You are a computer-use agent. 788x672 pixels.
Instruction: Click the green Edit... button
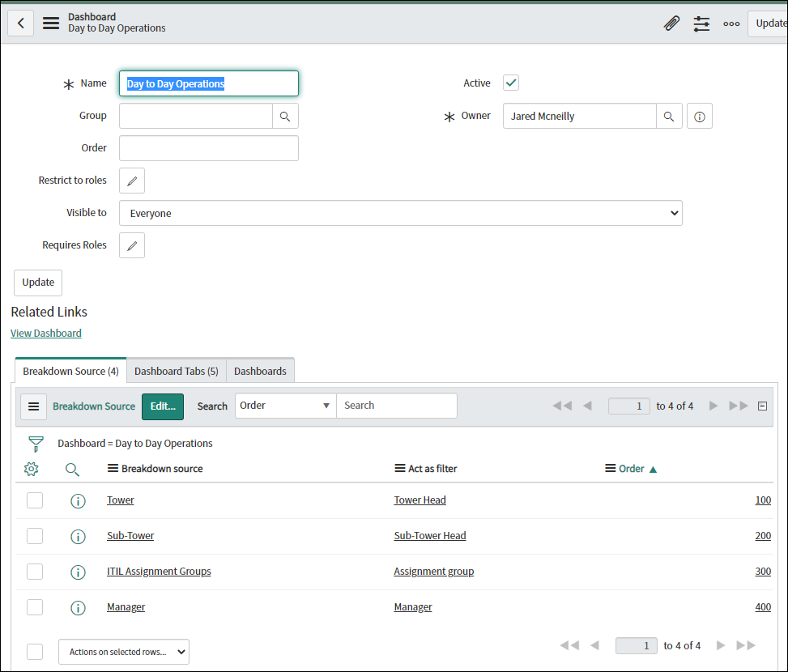point(163,406)
